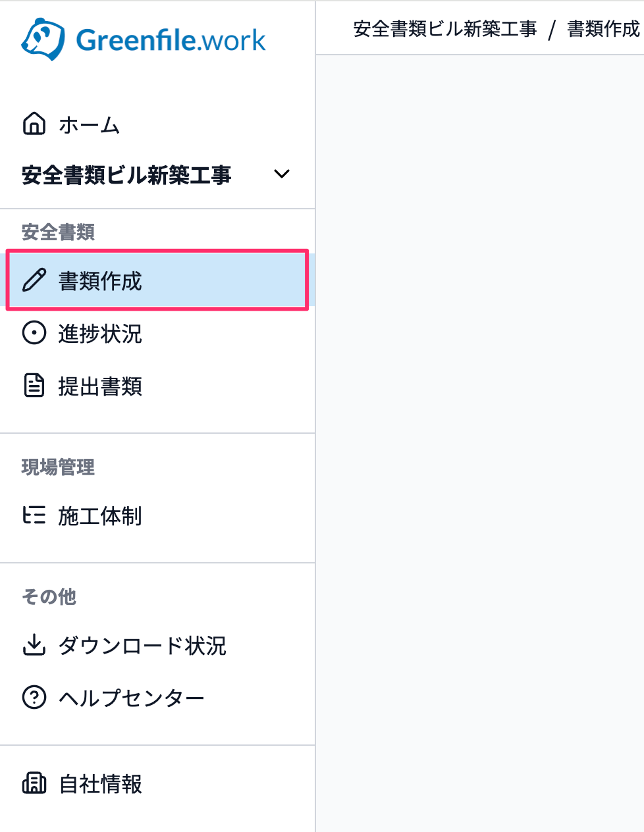Screen dimensions: 644x832
Task: Click the pencil icon for 書類作成
Action: coord(34,280)
